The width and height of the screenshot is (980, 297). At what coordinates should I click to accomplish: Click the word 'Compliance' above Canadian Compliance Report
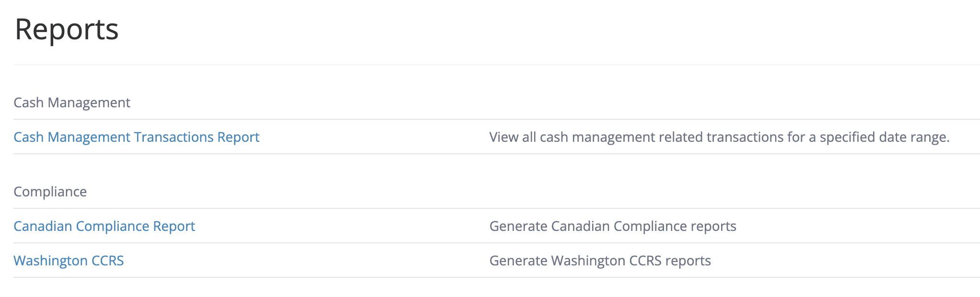(x=50, y=192)
